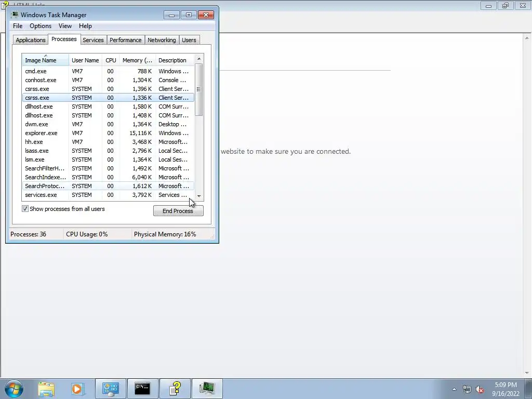Click the muted volume tray icon
The width and height of the screenshot is (532, 399).
(480, 389)
